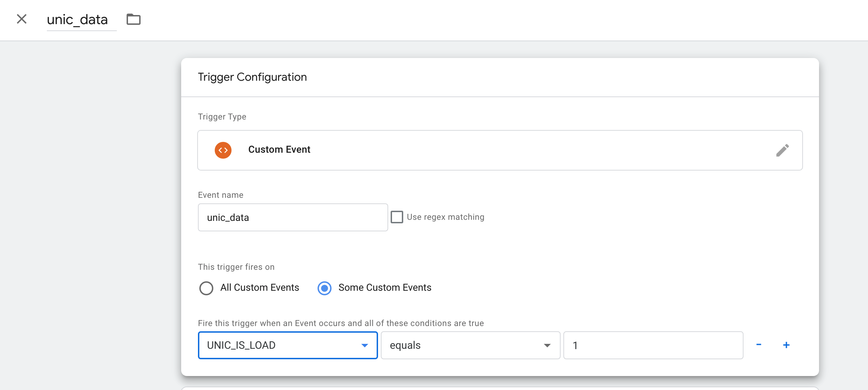
Task: Select the Some Custom Events radio button
Action: tap(325, 288)
